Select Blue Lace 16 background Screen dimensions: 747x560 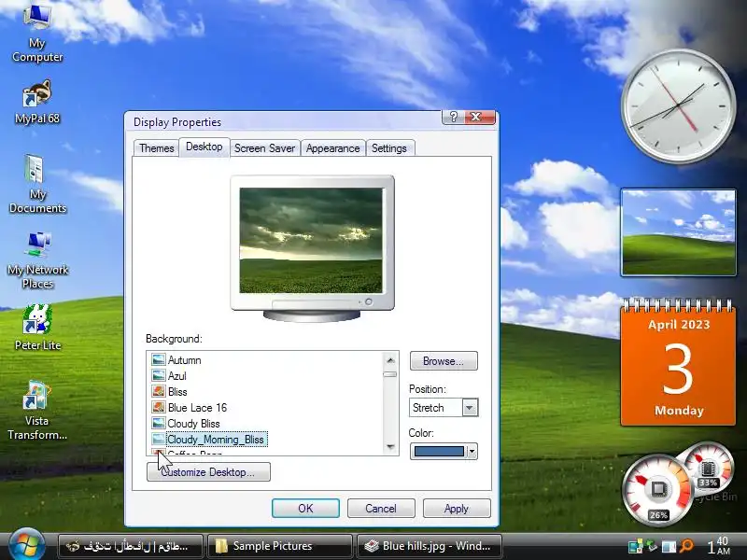[x=197, y=408]
